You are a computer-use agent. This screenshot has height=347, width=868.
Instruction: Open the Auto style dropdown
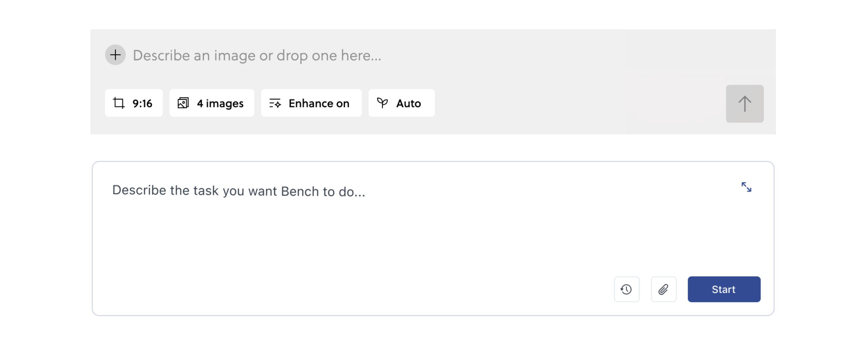(401, 103)
